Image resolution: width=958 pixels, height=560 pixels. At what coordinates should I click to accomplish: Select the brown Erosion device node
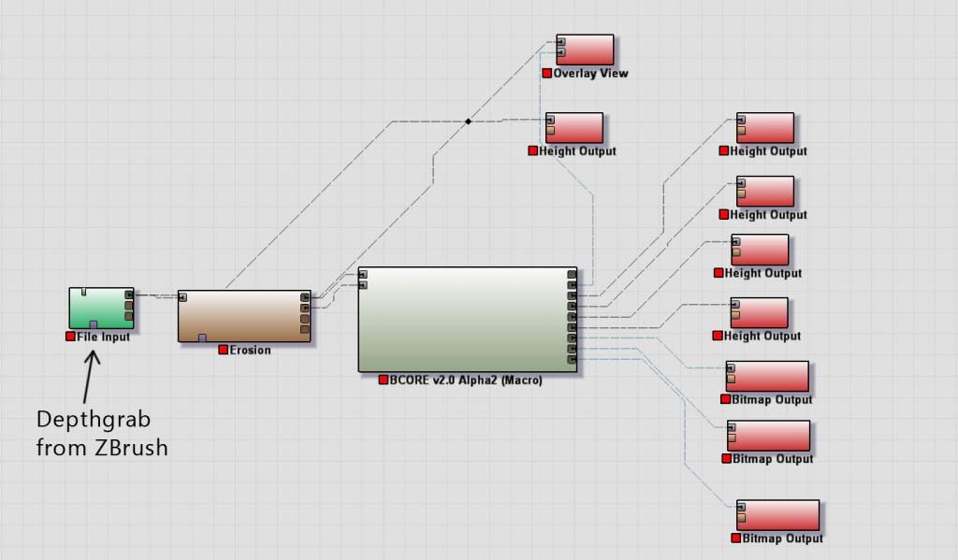coord(243,316)
